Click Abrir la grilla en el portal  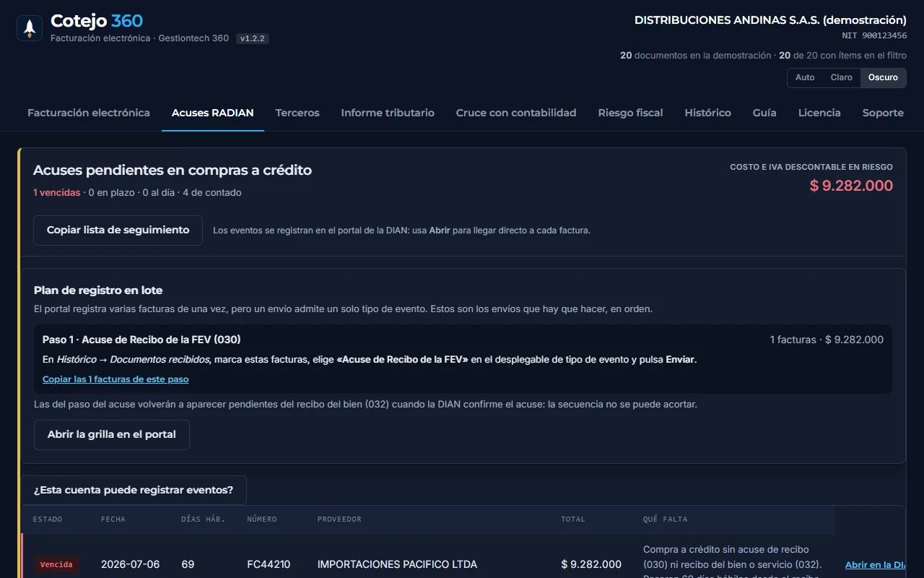pyautogui.click(x=112, y=435)
